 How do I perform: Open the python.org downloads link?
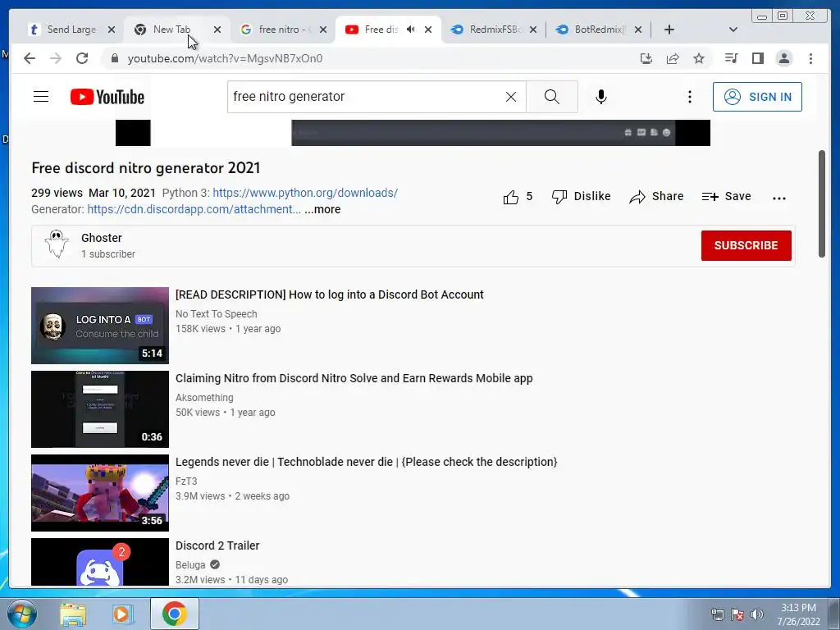(305, 193)
